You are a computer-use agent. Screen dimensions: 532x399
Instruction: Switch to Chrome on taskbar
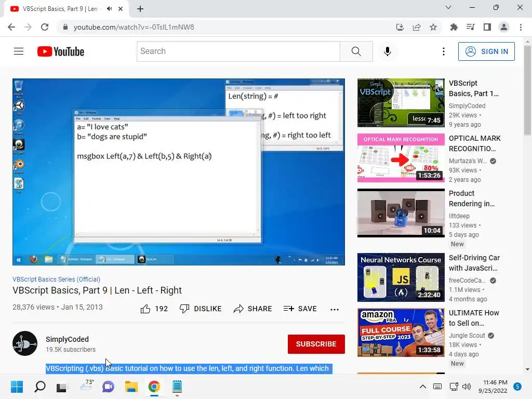point(154,387)
